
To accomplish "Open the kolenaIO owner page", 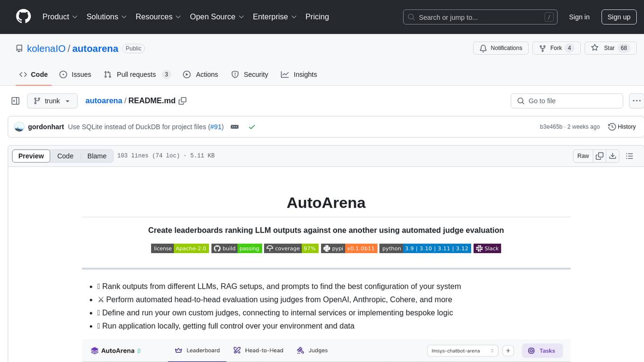I will (46, 48).
